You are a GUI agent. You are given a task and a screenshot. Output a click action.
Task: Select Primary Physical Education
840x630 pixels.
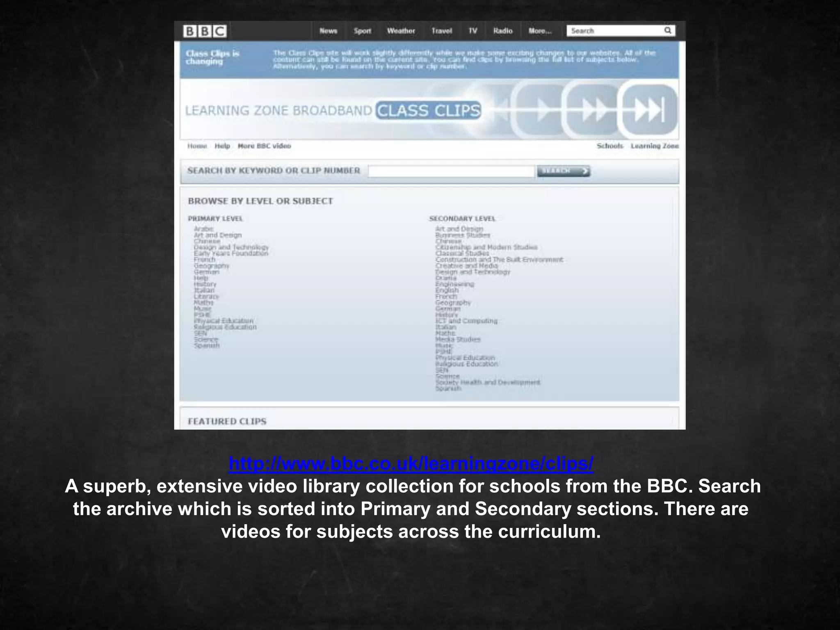(224, 321)
